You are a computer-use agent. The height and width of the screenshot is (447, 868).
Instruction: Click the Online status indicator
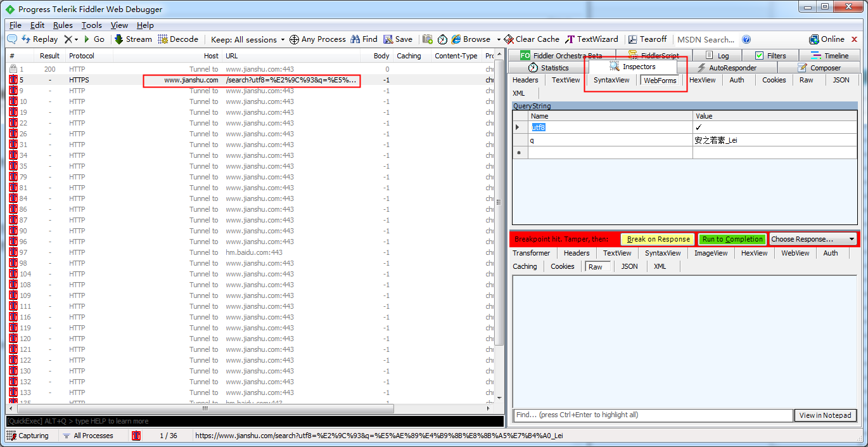pos(827,39)
